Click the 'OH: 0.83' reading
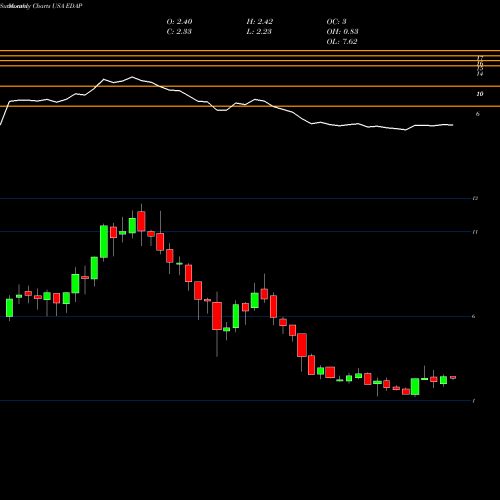The height and width of the screenshot is (500, 500). point(342,31)
